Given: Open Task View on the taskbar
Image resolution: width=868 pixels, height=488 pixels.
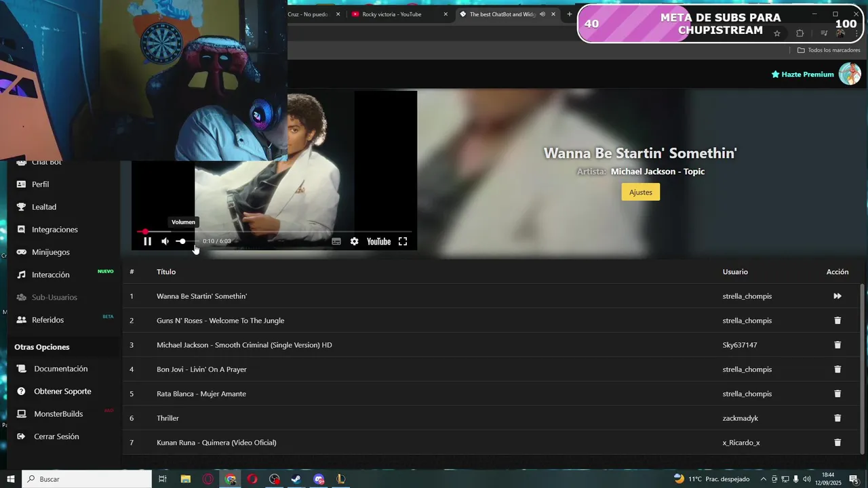Looking at the screenshot, I should [x=163, y=479].
